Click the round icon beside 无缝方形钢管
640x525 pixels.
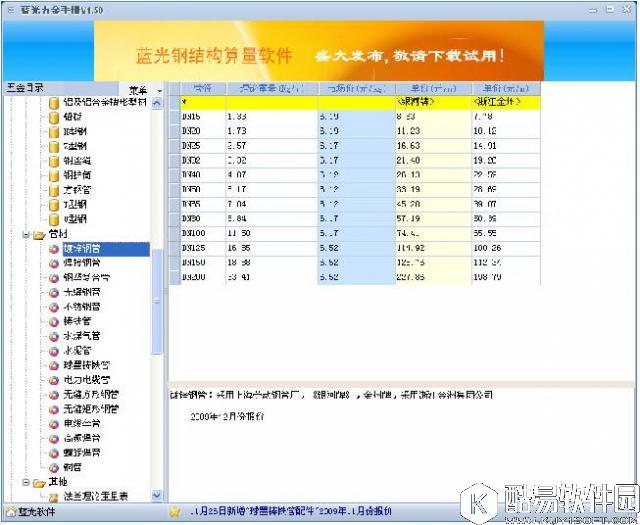point(54,395)
